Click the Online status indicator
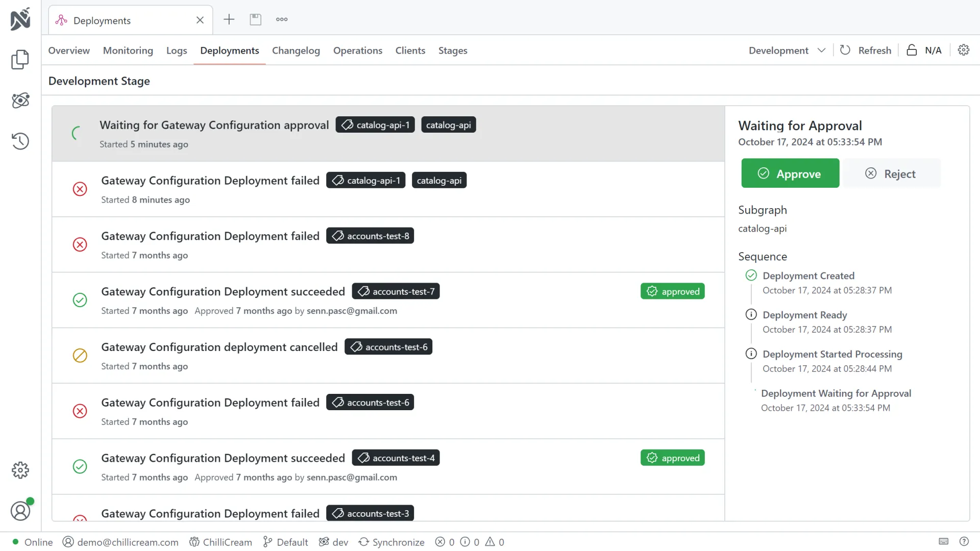This screenshot has width=980, height=551. point(32,542)
